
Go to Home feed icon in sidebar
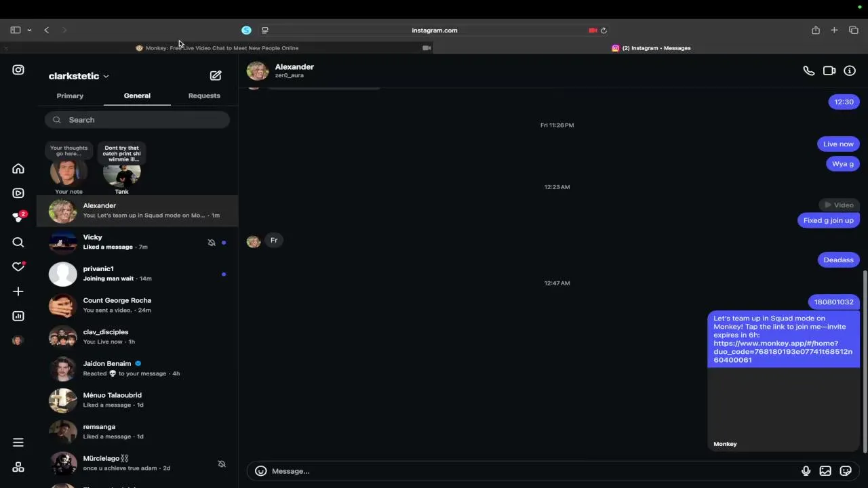pos(18,169)
